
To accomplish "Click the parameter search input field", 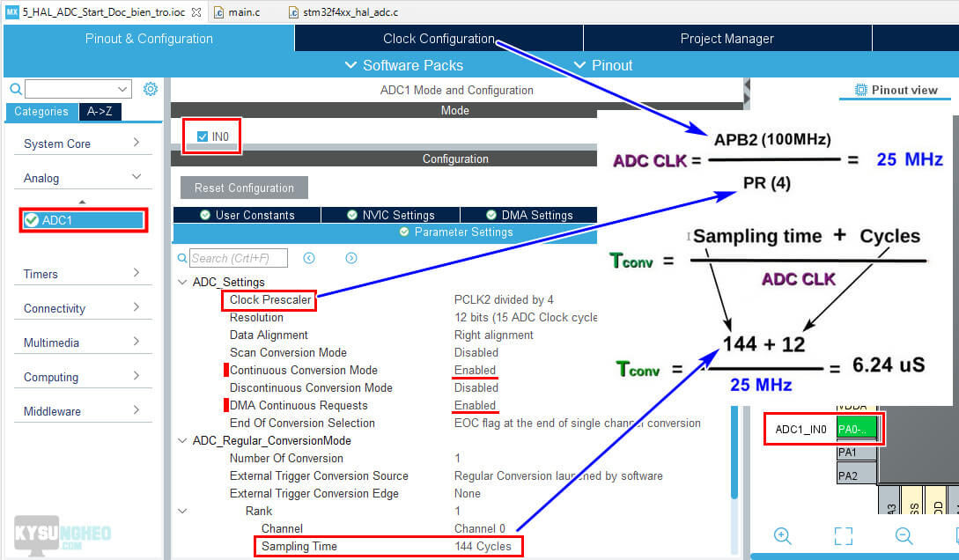I will (240, 258).
